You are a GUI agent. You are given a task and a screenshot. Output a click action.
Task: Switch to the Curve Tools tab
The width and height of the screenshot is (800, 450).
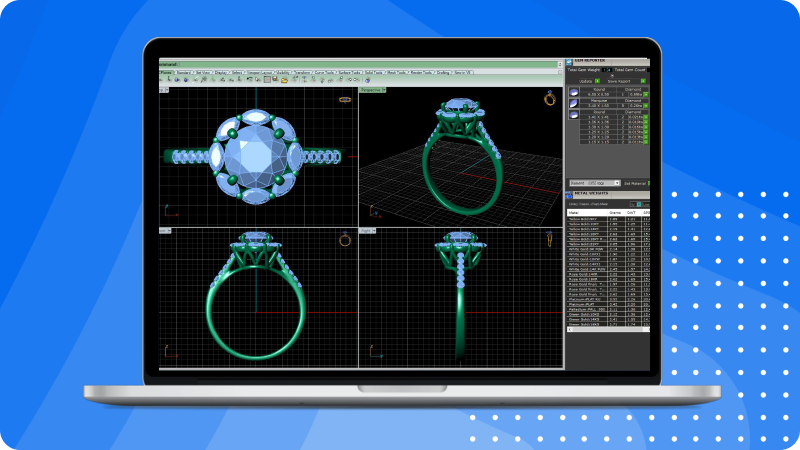coord(325,72)
